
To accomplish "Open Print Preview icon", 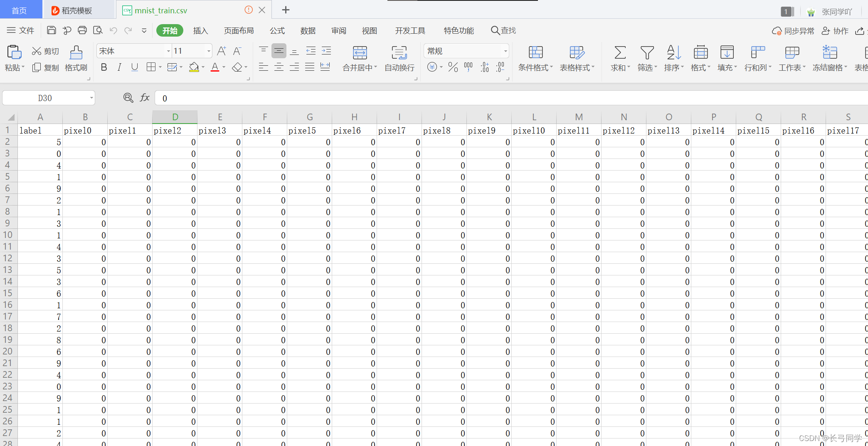I will (x=98, y=30).
